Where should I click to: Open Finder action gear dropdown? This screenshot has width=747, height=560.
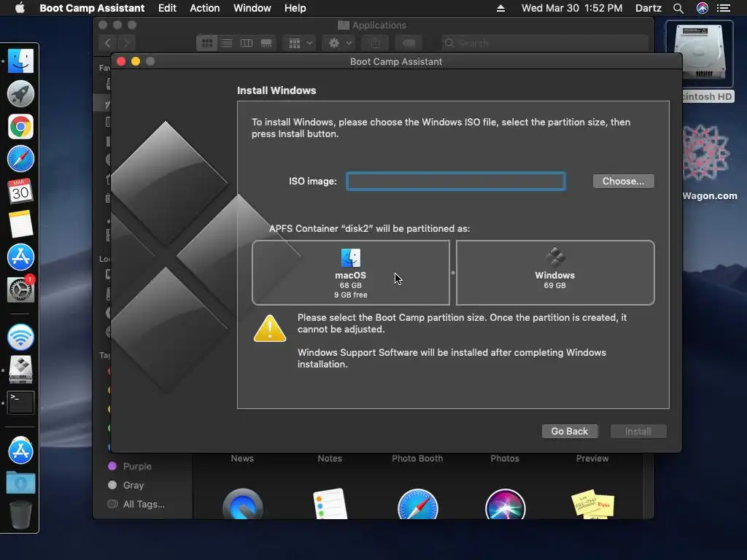click(x=340, y=43)
